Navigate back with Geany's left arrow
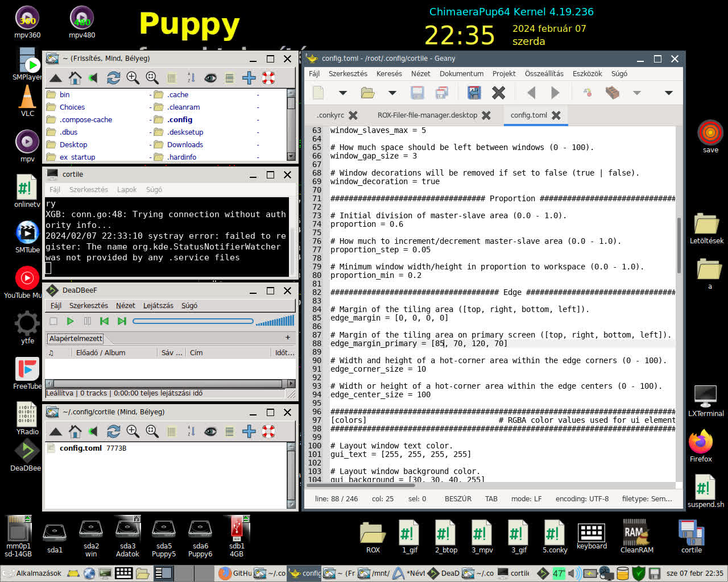This screenshot has height=582, width=728. [531, 93]
